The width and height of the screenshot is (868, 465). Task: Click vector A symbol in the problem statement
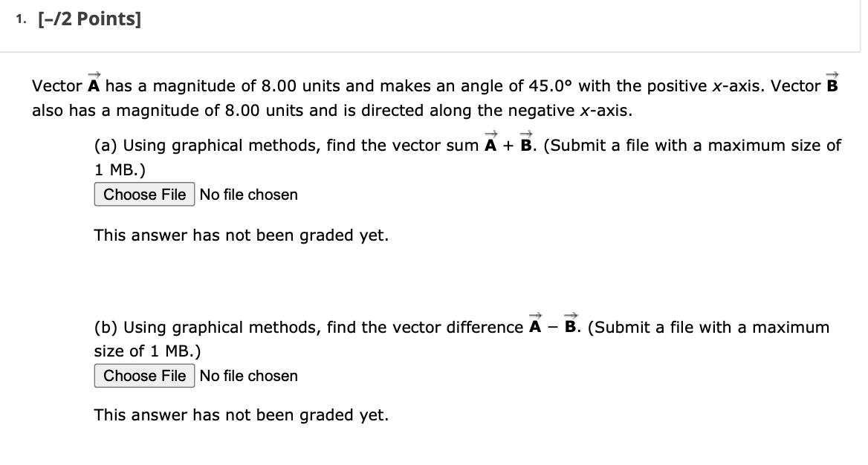click(x=94, y=85)
